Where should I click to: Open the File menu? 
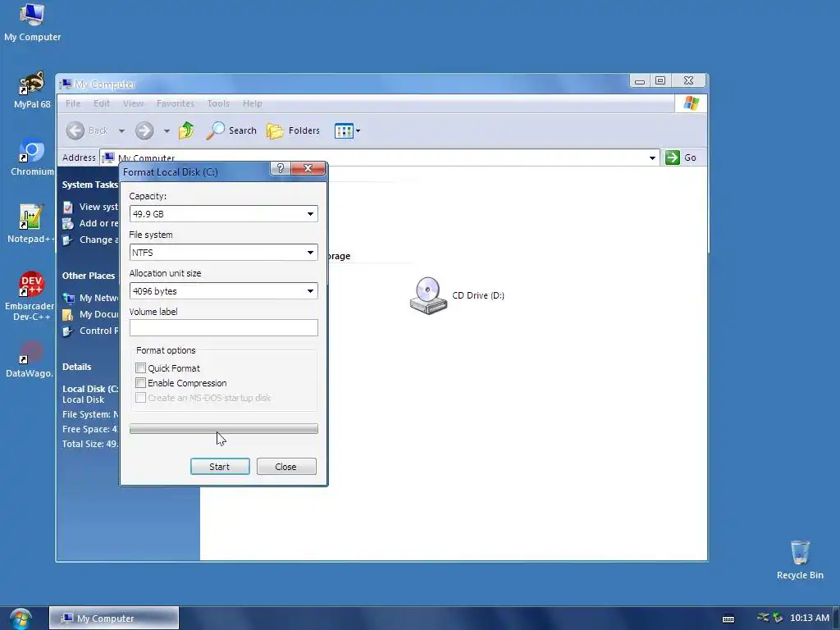click(73, 103)
